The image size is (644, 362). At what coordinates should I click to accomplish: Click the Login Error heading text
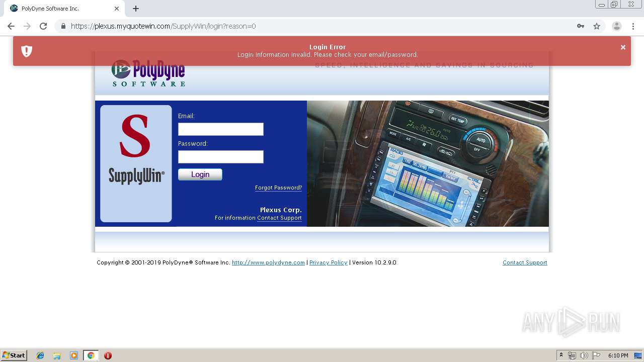tap(328, 47)
